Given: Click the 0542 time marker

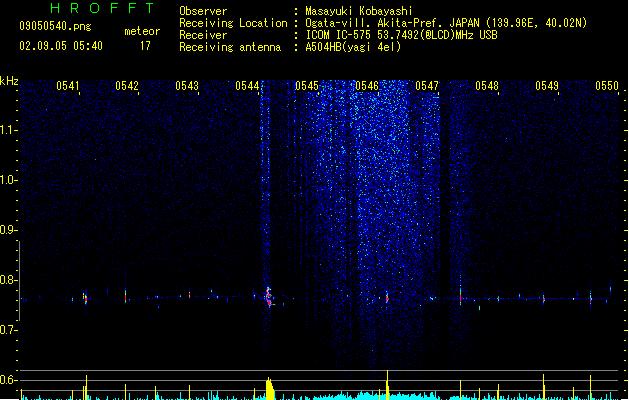Looking at the screenshot, I should click(x=127, y=86).
